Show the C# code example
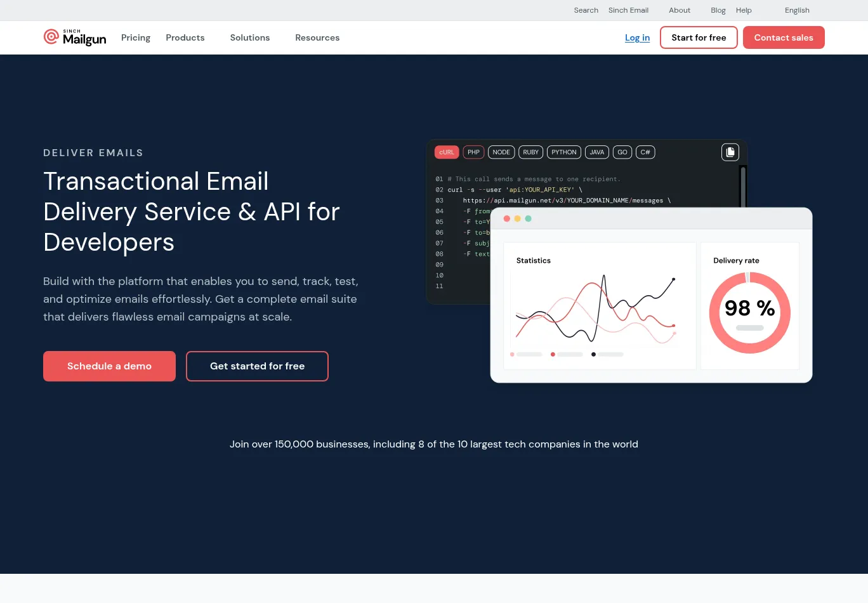 pyautogui.click(x=645, y=152)
